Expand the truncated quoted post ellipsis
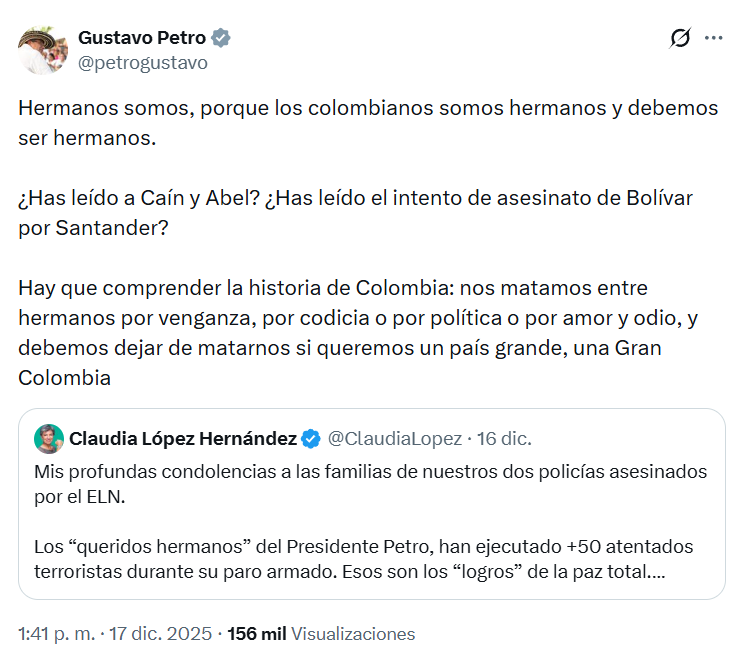The height and width of the screenshot is (665, 742). pyautogui.click(x=660, y=574)
